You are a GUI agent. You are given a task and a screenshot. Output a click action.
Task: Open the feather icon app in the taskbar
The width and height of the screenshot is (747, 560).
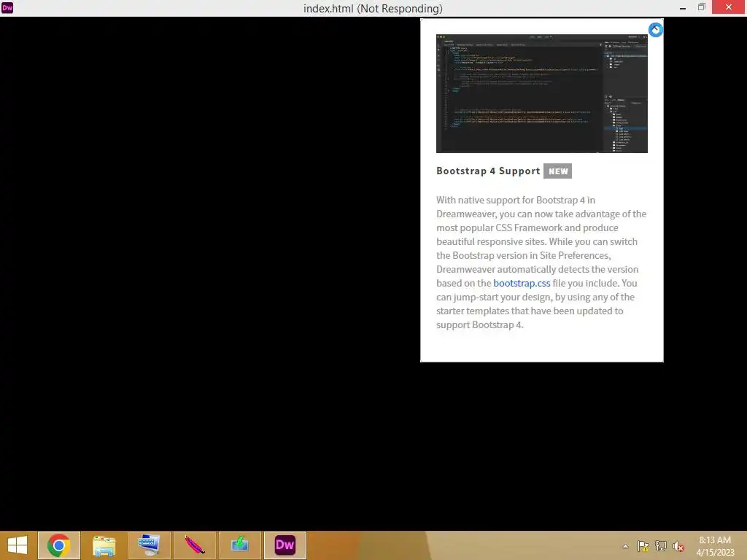(x=194, y=545)
